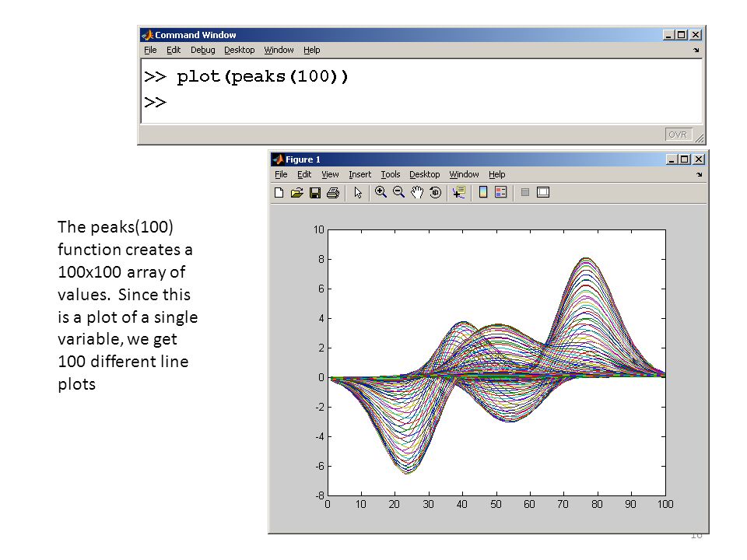Open the View menu in Figure 1
747x560 pixels.
tap(330, 174)
